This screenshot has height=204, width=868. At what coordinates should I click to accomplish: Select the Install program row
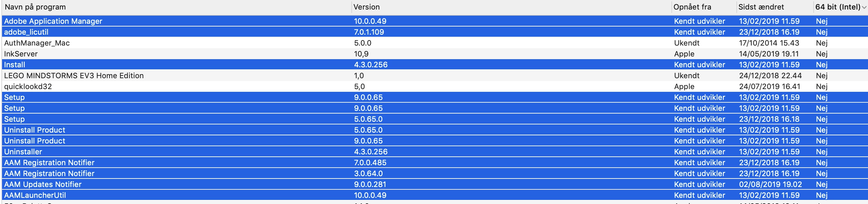point(435,65)
